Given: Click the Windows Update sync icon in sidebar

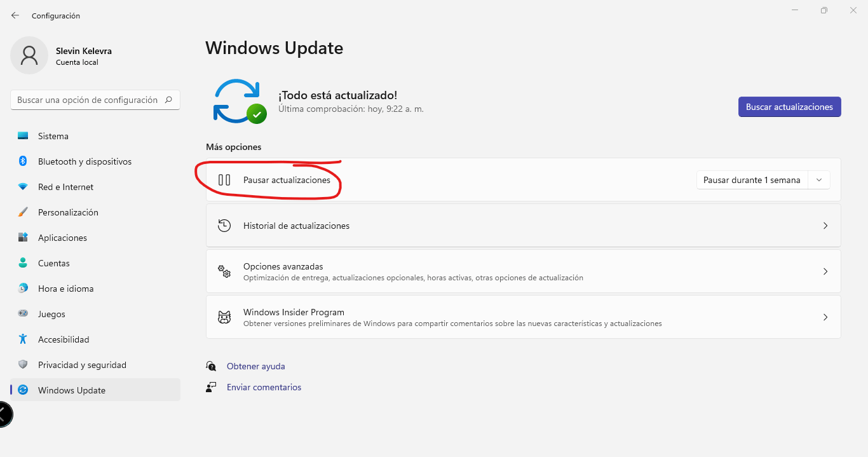Looking at the screenshot, I should coord(23,390).
